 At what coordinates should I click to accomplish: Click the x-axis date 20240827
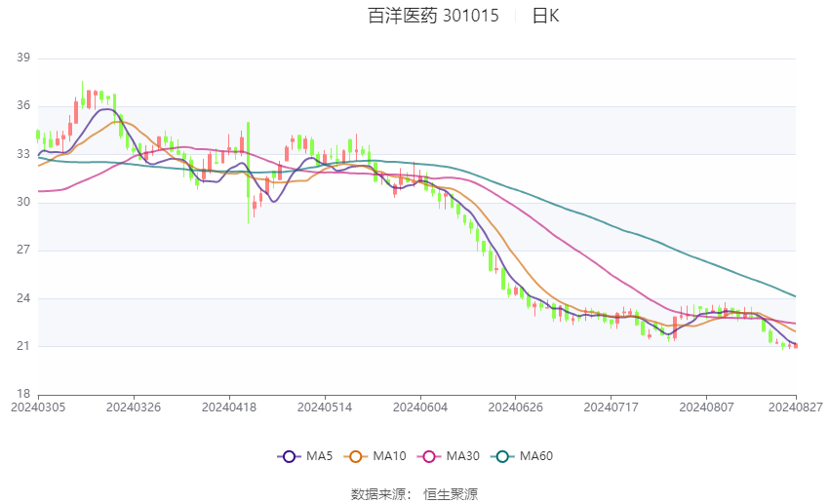796,407
